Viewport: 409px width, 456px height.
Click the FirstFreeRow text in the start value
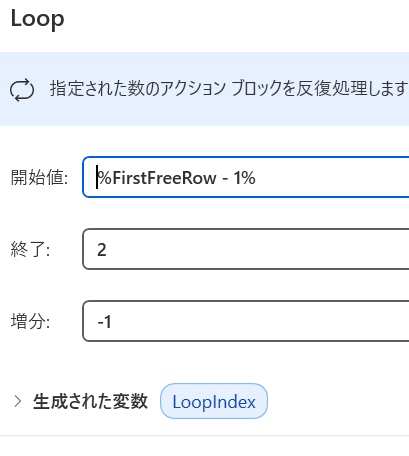click(165, 178)
